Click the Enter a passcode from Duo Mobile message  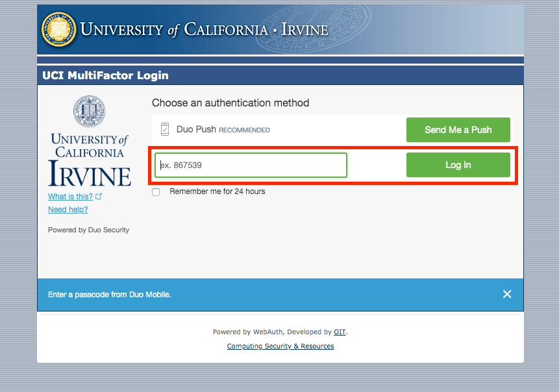point(110,295)
